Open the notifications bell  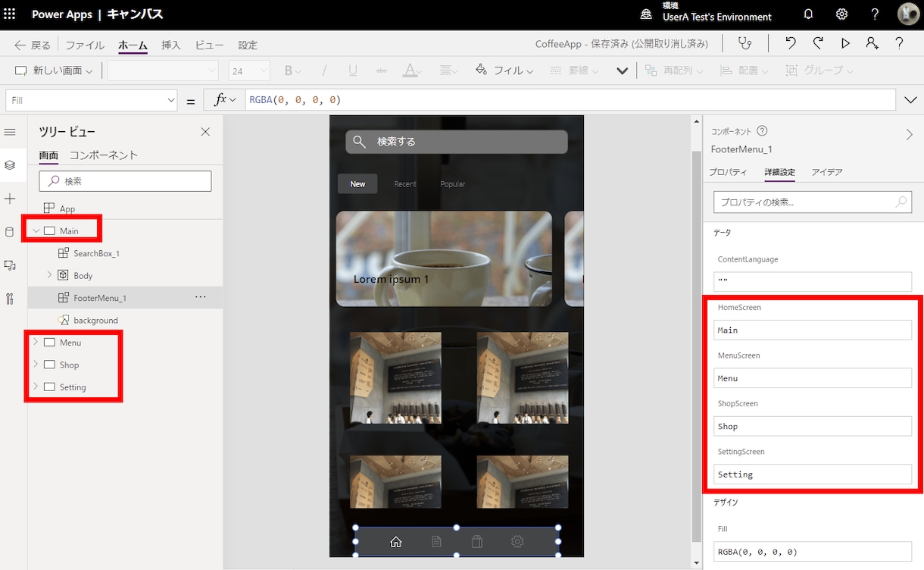808,14
